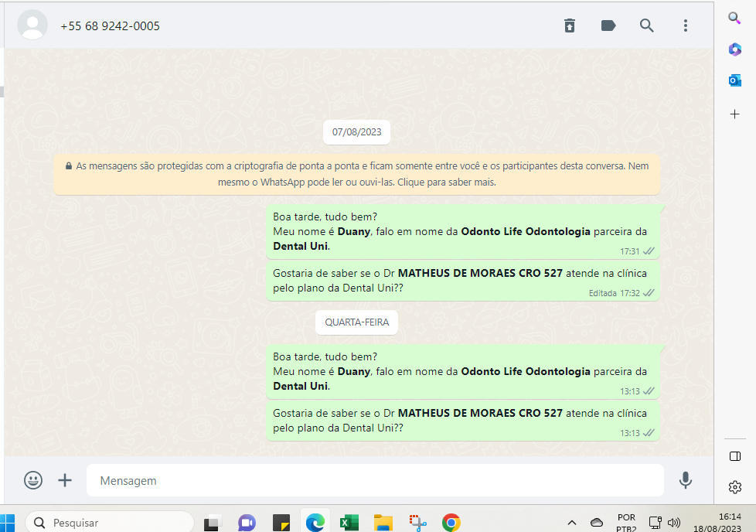Select the 13:13 Boa tarde message
The height and width of the screenshot is (532, 756).
[463, 372]
